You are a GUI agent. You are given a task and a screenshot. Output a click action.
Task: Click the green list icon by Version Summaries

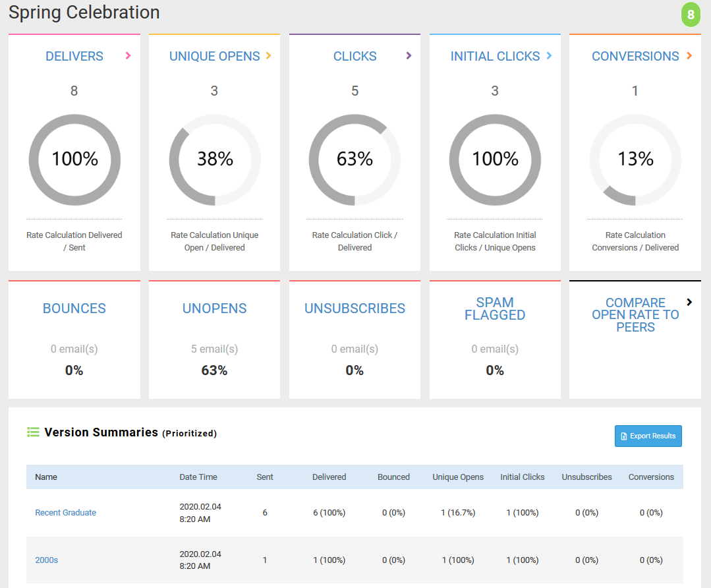(x=33, y=432)
